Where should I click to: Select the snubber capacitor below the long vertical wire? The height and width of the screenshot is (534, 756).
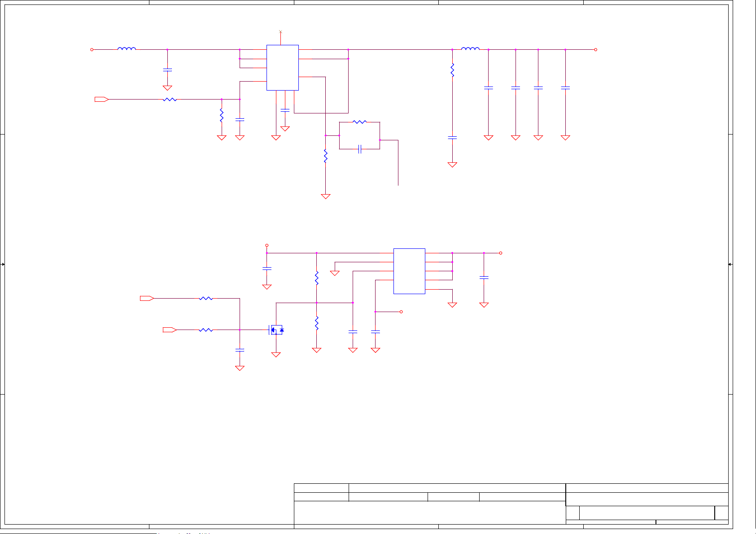click(452, 138)
